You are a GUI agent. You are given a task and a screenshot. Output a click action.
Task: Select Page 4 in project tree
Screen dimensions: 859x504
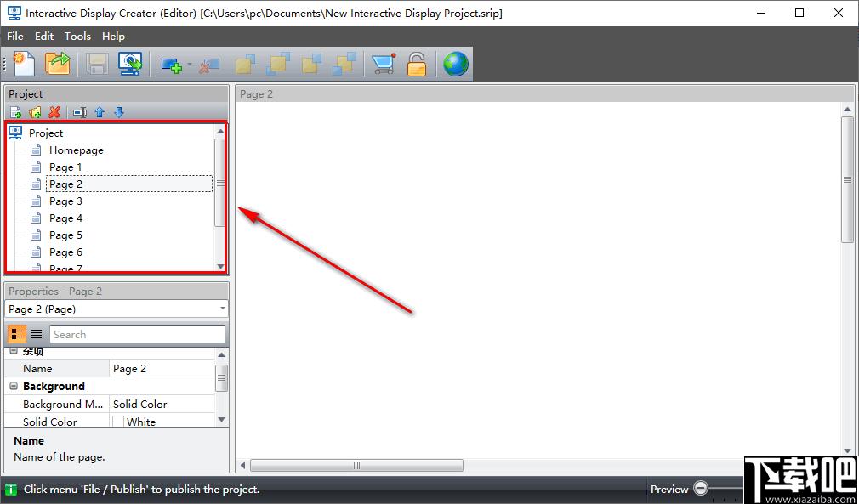point(65,218)
